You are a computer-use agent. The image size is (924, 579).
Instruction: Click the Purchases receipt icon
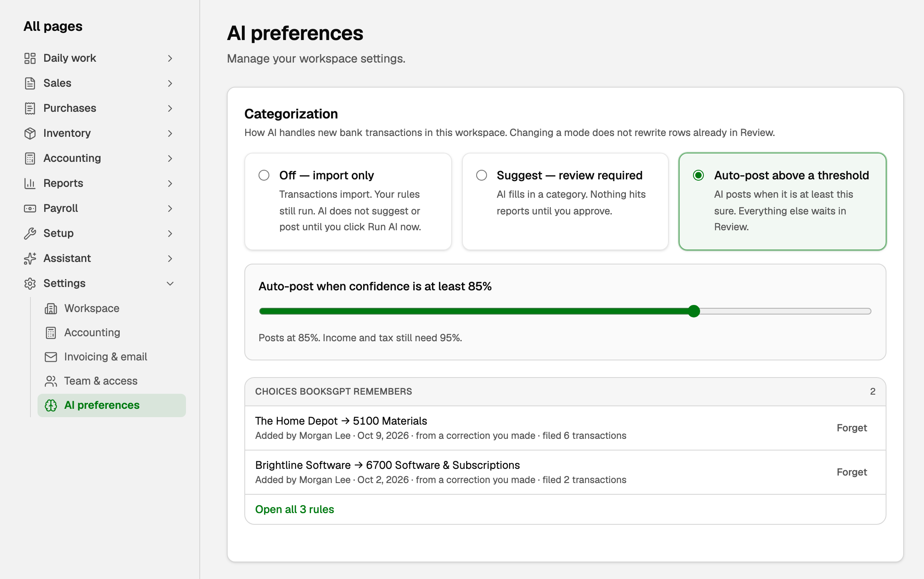coord(30,108)
